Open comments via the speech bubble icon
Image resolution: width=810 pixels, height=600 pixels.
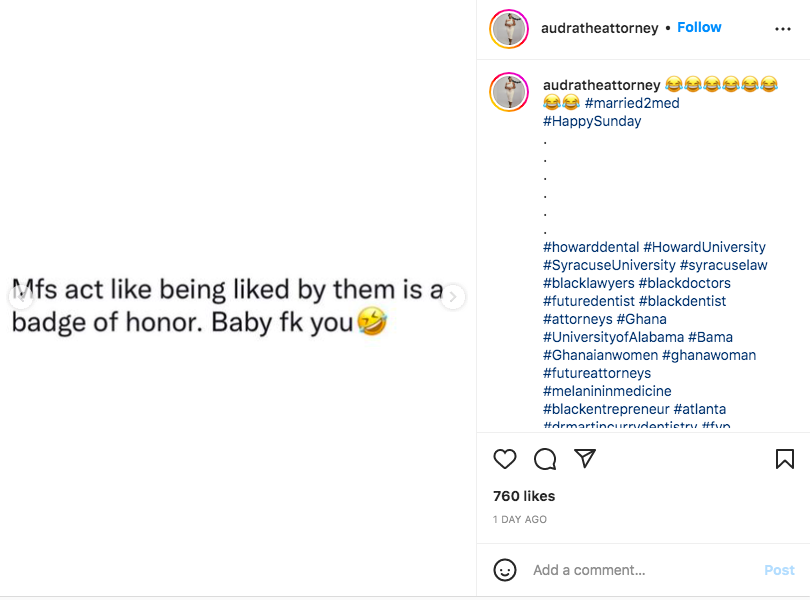(545, 459)
